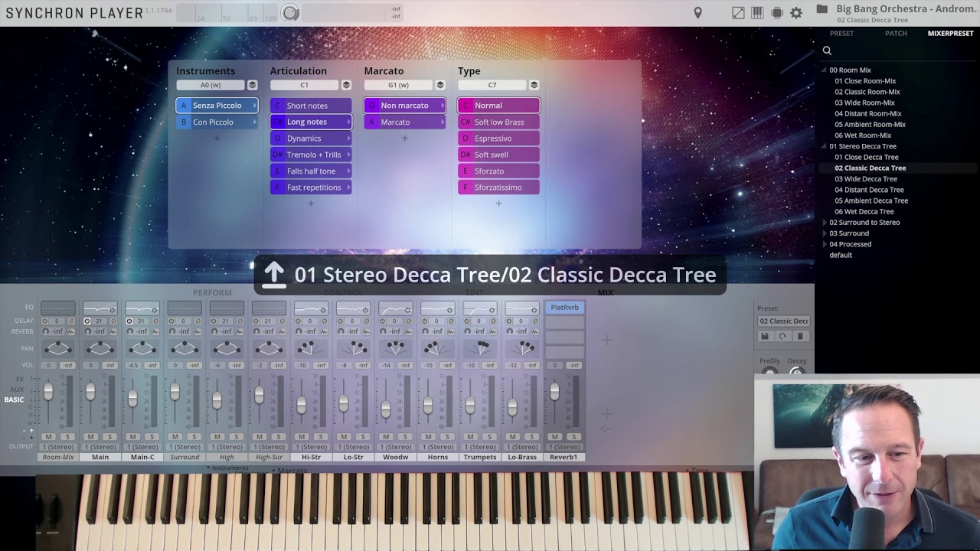Switch to the MIXERPRESET tab
Image resolution: width=980 pixels, height=551 pixels.
tap(950, 34)
